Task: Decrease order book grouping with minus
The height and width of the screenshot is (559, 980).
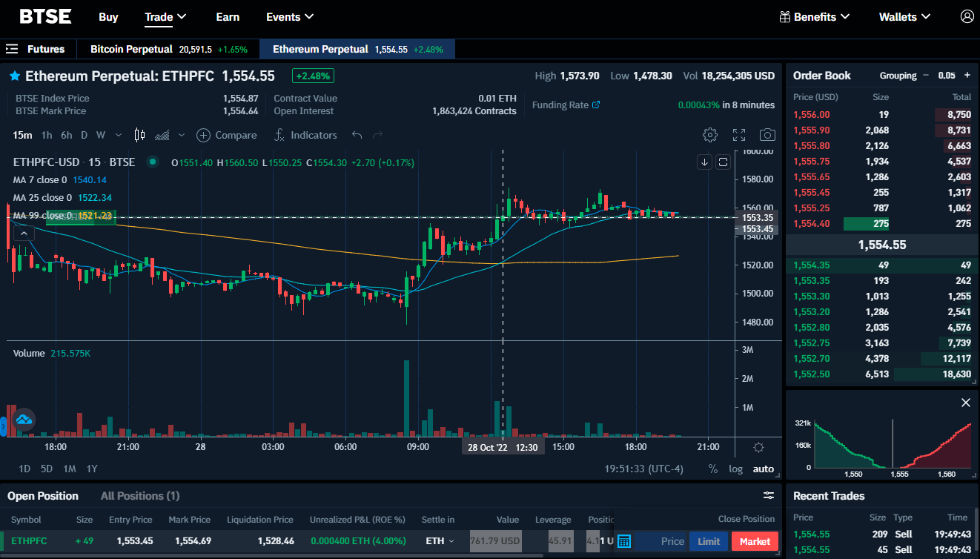Action: tap(925, 75)
